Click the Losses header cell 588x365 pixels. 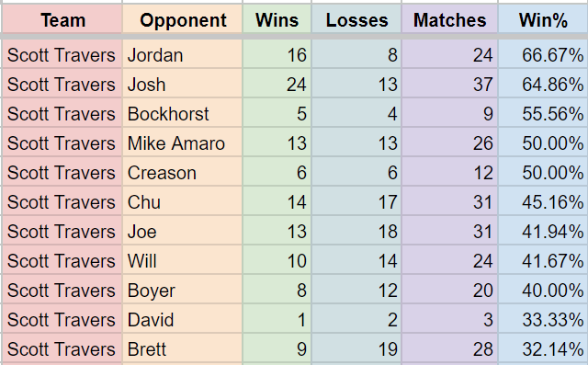pyautogui.click(x=356, y=19)
